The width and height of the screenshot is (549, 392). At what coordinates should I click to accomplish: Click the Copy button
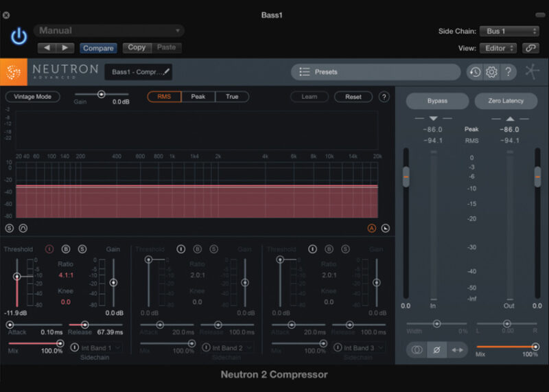(137, 47)
